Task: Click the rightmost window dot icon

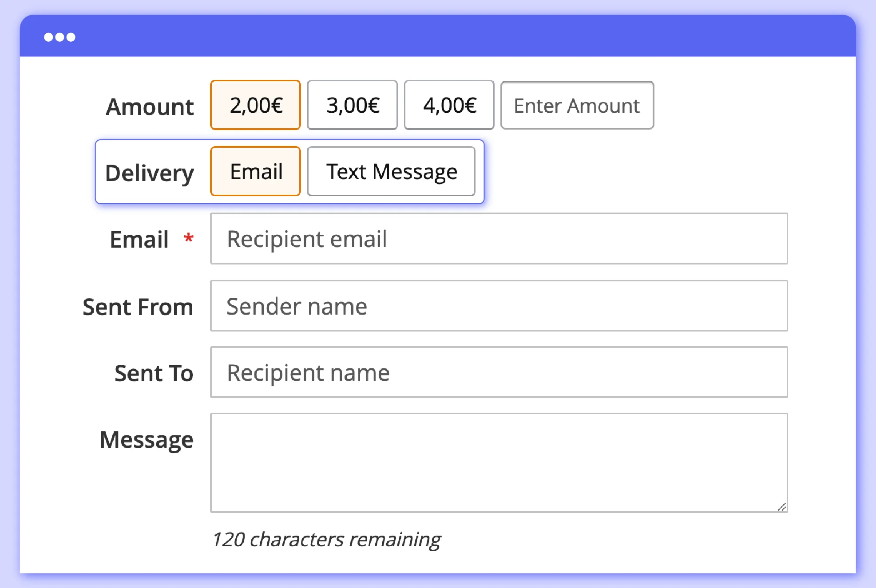Action: 71,37
